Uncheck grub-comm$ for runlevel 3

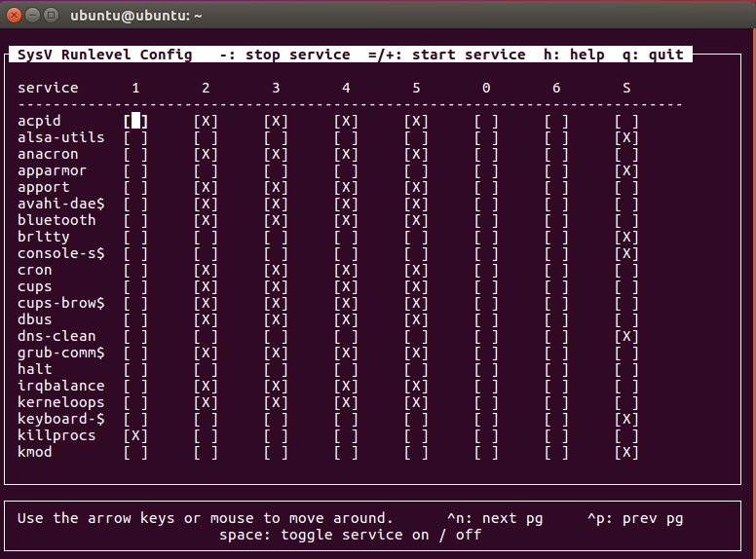point(276,353)
